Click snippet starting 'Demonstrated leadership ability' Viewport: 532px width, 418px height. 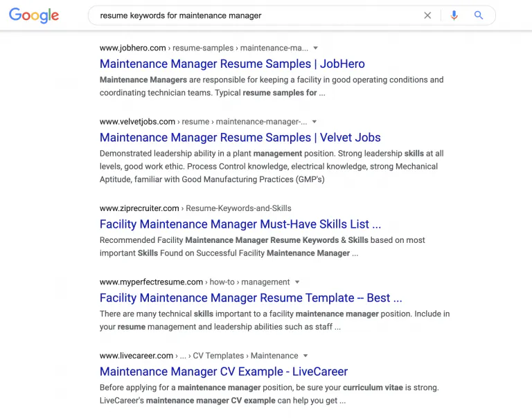272,166
